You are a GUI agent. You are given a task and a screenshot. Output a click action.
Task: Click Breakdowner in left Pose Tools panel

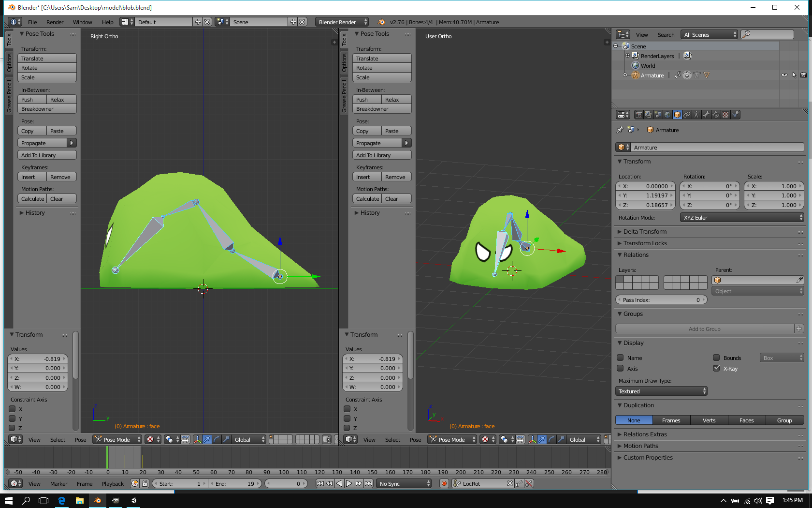47,109
